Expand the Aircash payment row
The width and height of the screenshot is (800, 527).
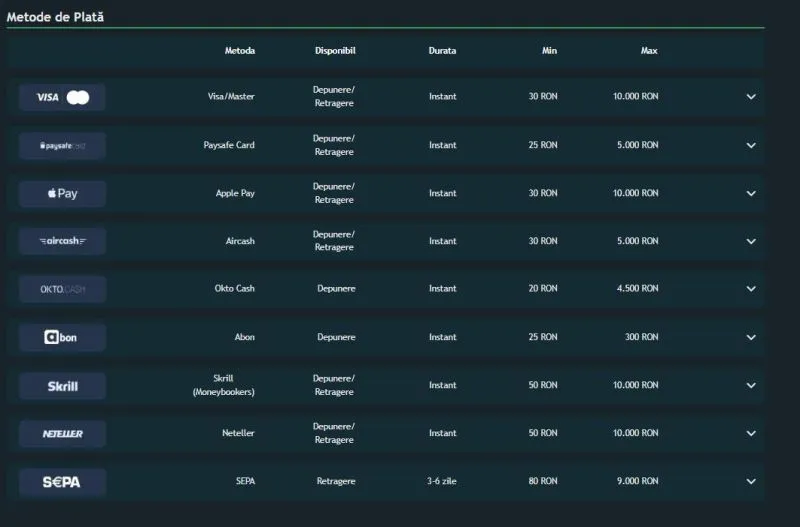point(751,241)
